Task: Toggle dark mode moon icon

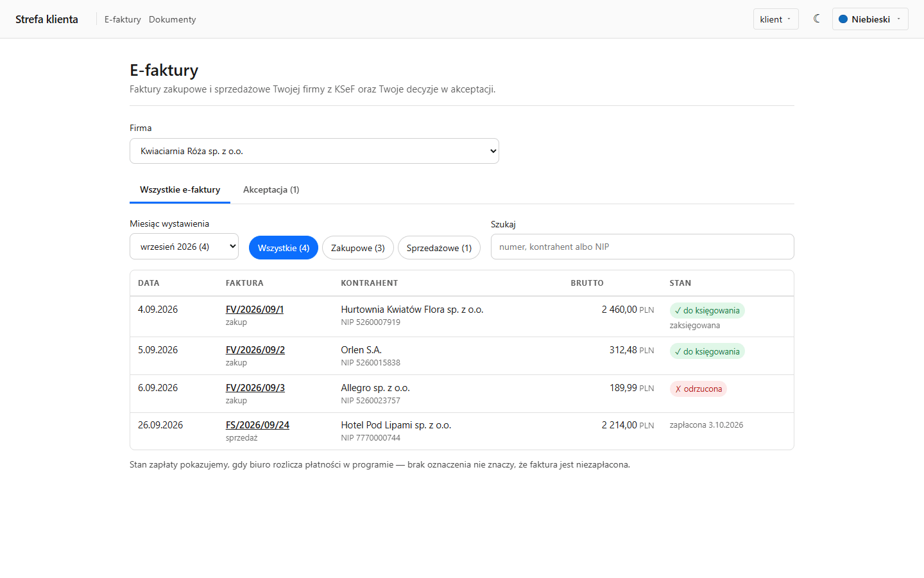Action: pyautogui.click(x=816, y=19)
